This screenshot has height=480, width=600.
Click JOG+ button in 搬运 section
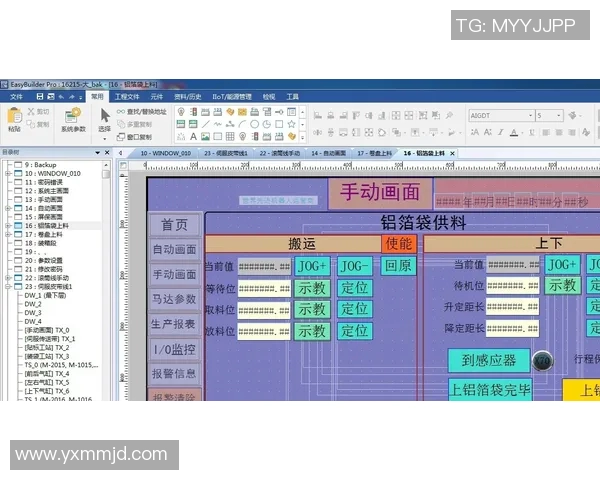click(x=312, y=266)
